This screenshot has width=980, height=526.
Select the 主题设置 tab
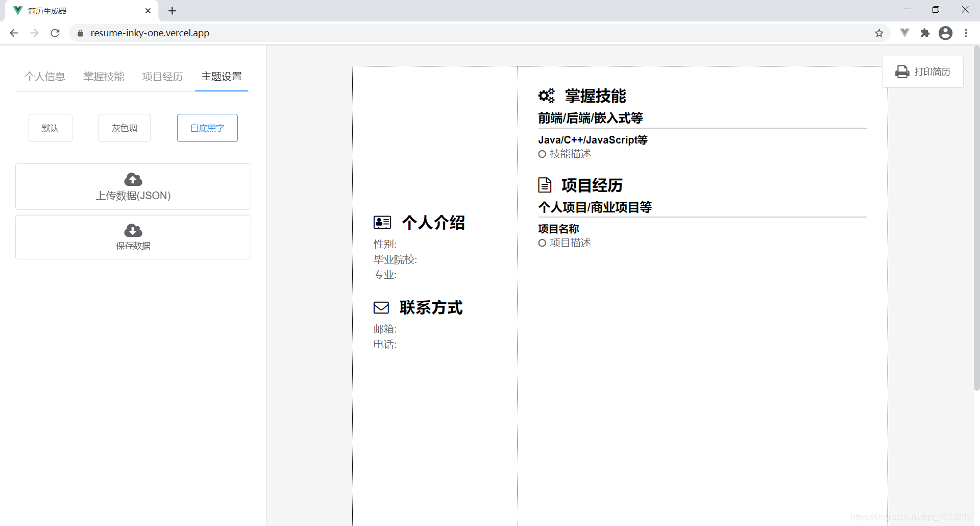coord(222,77)
